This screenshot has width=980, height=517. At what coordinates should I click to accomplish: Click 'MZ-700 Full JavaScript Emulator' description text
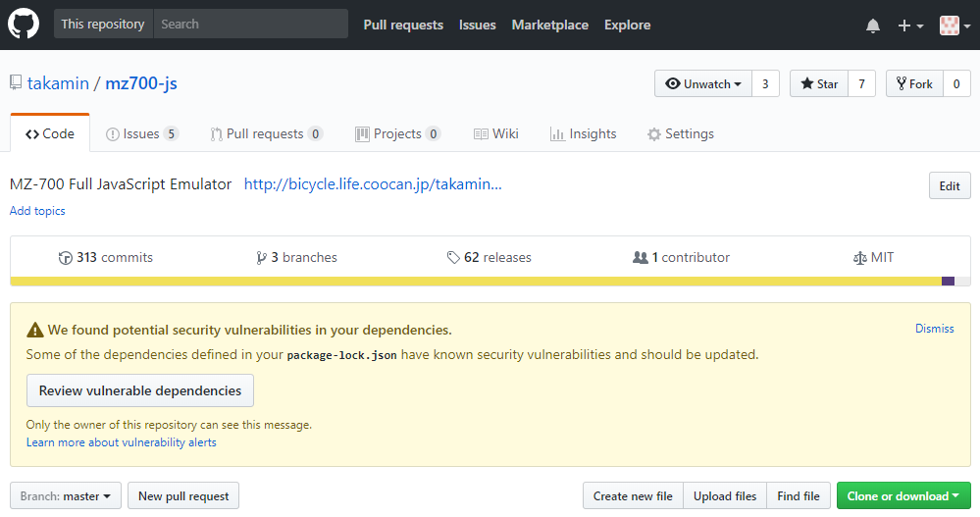(x=121, y=183)
